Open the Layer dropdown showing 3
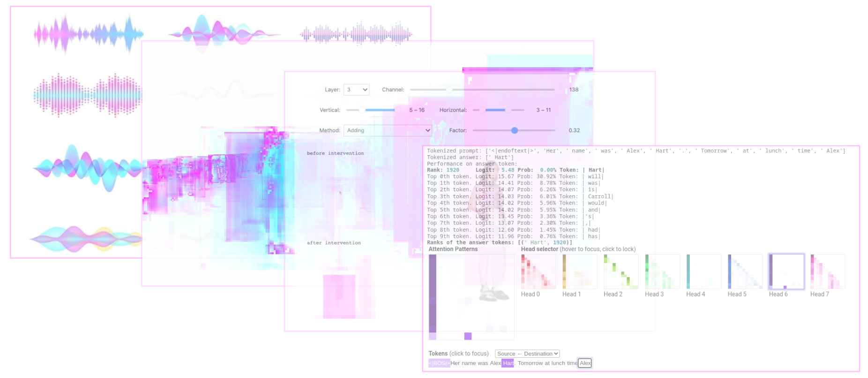 pyautogui.click(x=356, y=90)
